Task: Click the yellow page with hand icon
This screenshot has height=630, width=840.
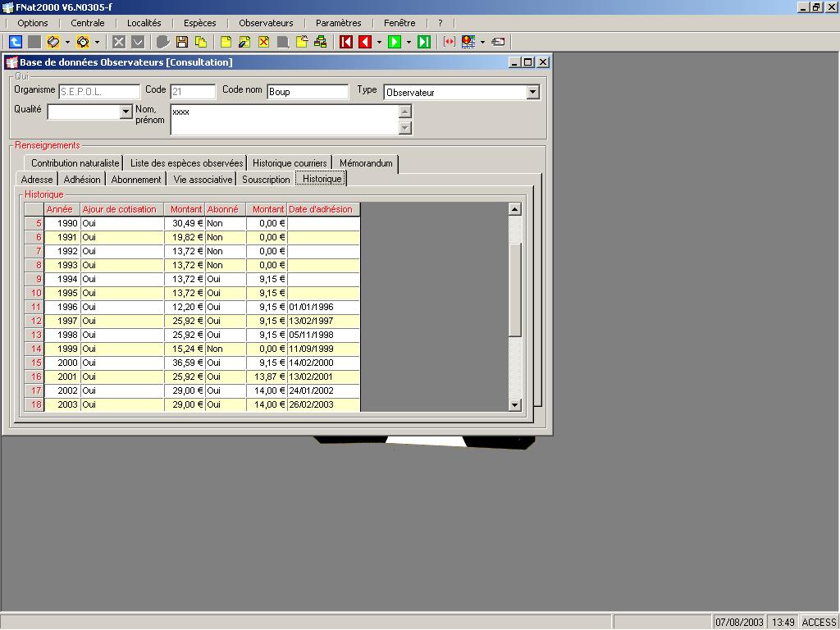Action: [x=302, y=42]
